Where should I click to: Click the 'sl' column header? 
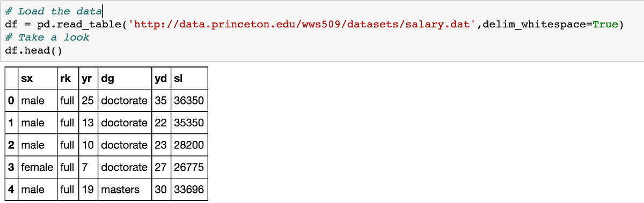click(178, 79)
